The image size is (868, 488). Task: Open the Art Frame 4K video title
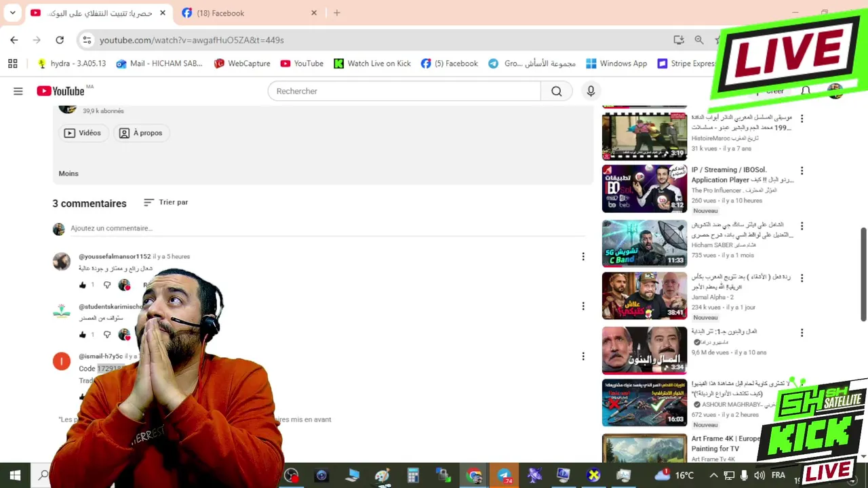click(726, 443)
